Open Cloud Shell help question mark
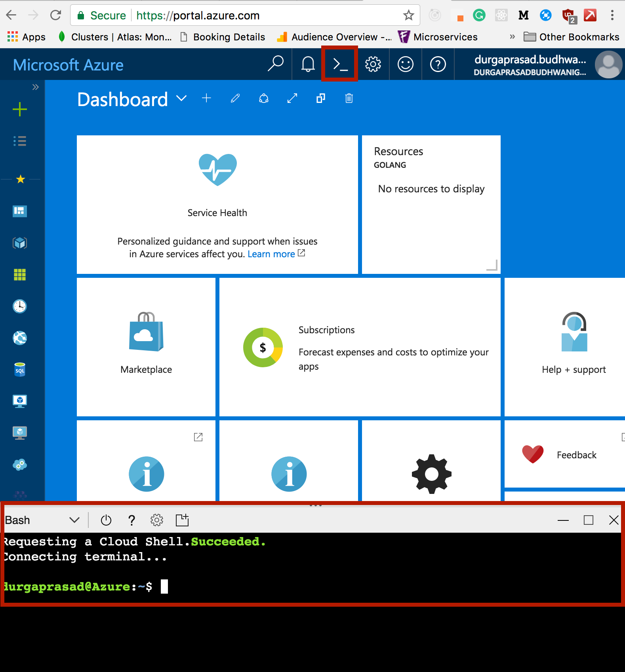The height and width of the screenshot is (672, 625). [x=132, y=520]
